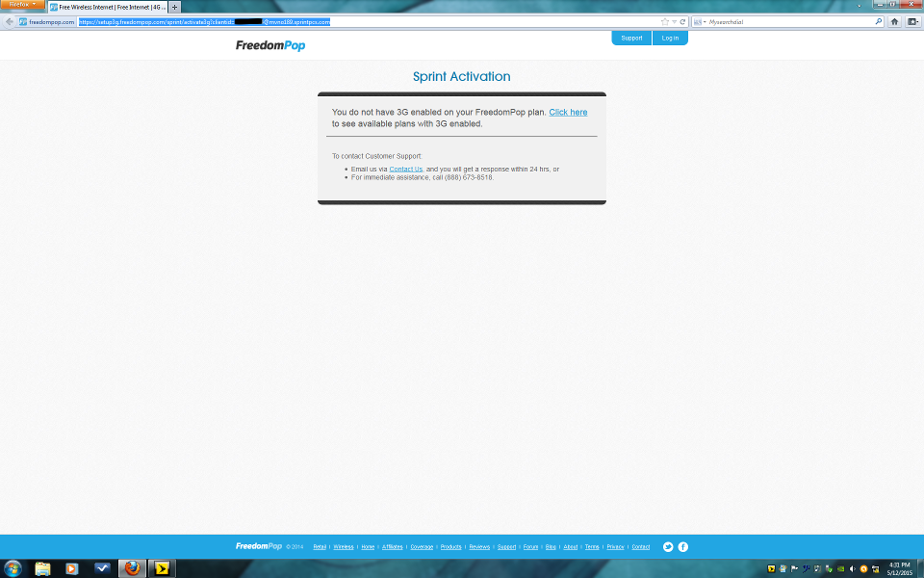Open the Action Center flag tray icon
The width and height of the screenshot is (924, 578).
794,569
